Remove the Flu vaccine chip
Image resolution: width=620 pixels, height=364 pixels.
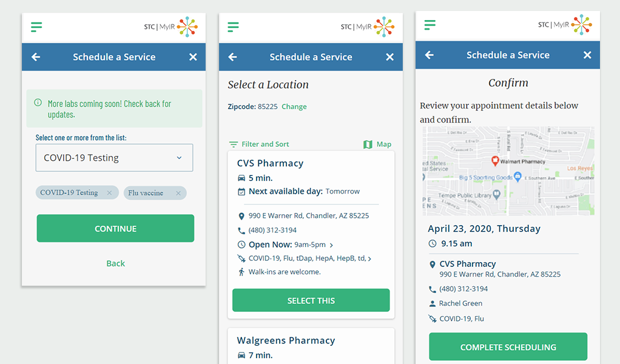click(178, 193)
